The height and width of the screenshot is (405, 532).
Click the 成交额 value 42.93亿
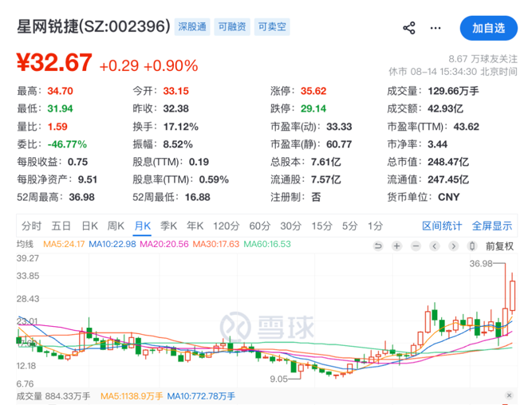[x=445, y=108]
